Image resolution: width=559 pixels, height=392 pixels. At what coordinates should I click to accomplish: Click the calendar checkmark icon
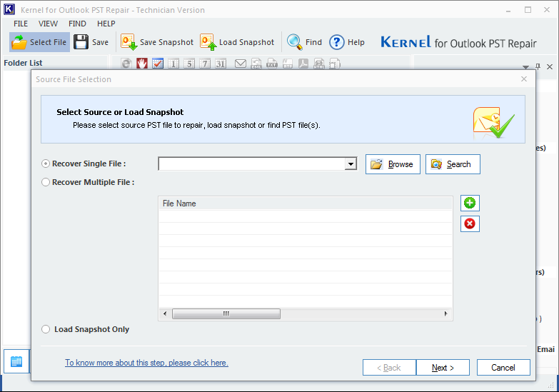click(x=158, y=64)
